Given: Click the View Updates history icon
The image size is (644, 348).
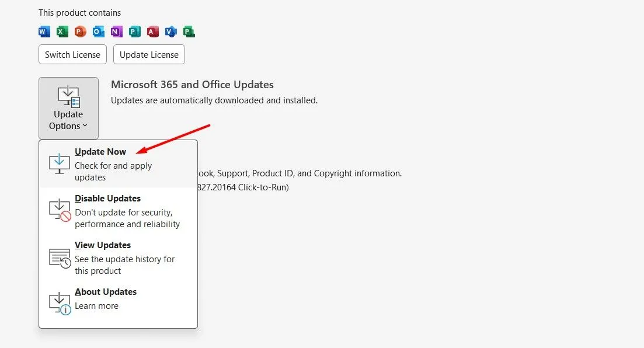Looking at the screenshot, I should point(58,257).
